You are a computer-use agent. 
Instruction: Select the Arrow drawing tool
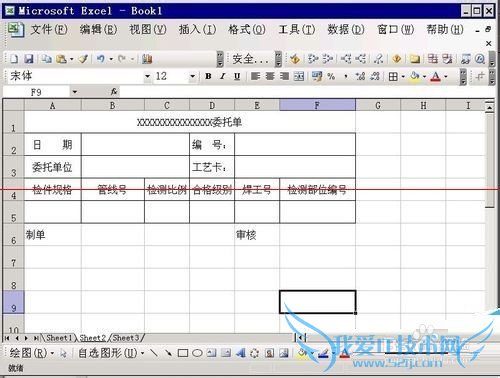tap(168, 353)
